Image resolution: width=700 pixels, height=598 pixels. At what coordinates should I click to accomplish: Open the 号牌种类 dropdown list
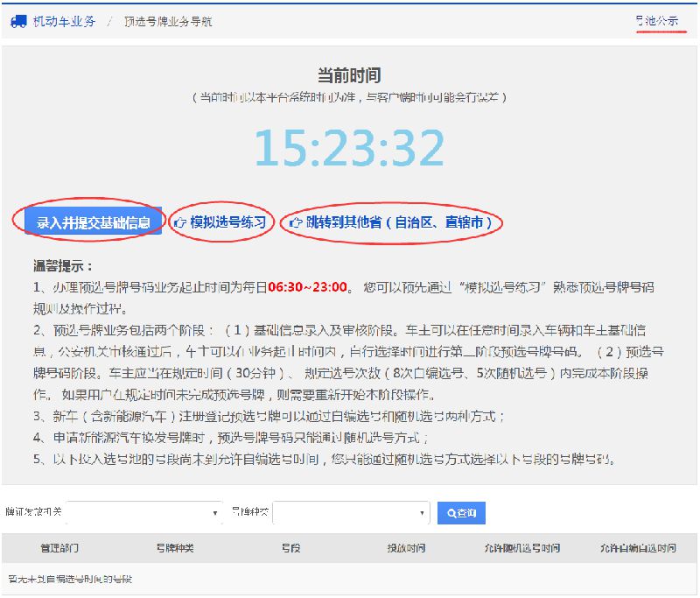pos(350,512)
